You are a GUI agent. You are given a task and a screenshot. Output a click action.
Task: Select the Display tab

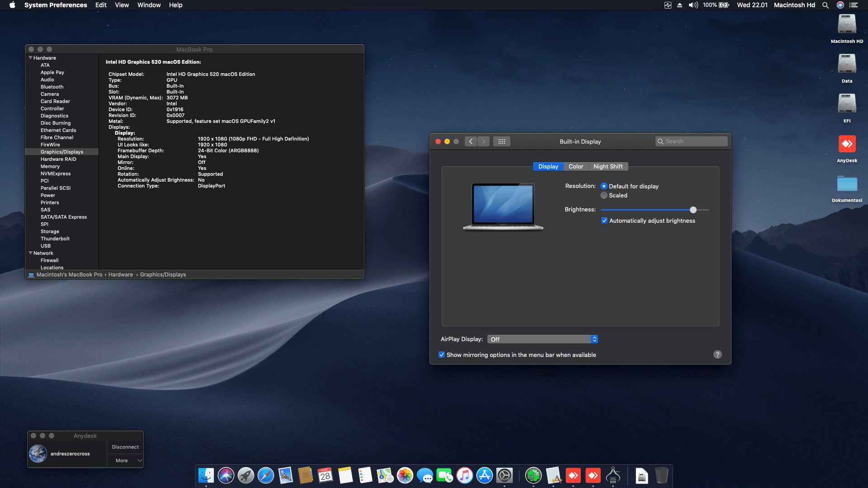[548, 166]
